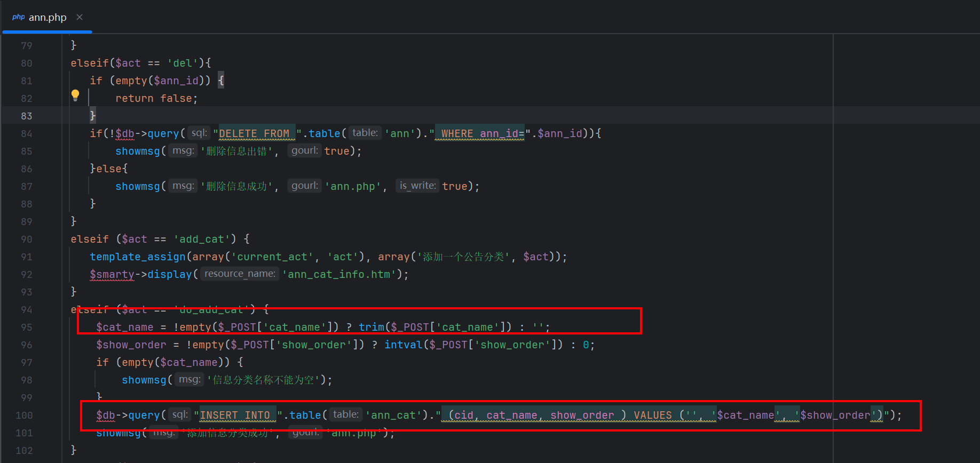Click '}else{' on line 86
This screenshot has height=463, width=980.
click(x=109, y=169)
